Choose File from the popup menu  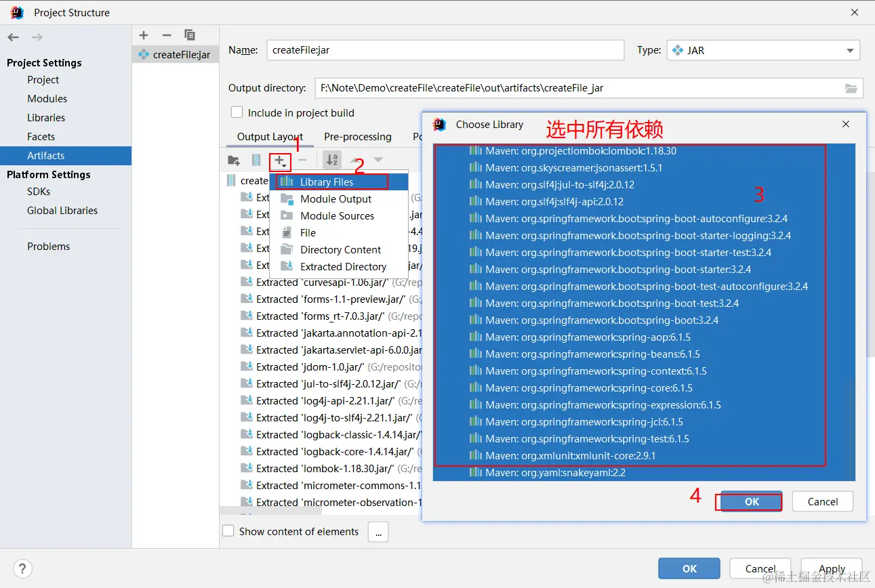click(339, 232)
